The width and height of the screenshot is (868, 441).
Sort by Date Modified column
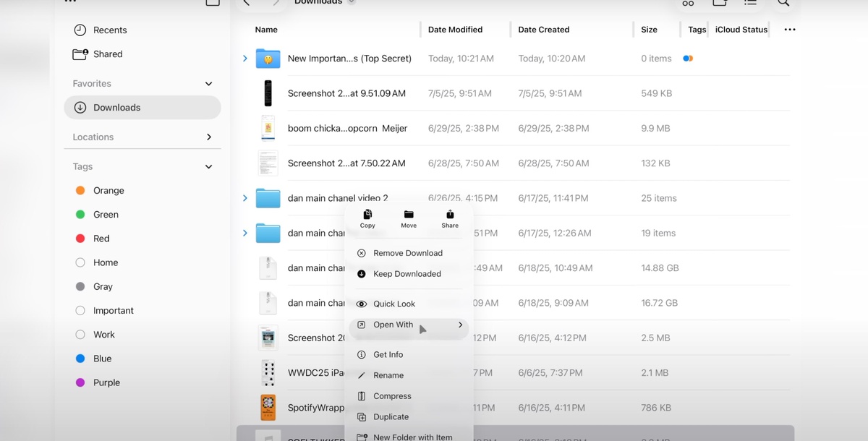[455, 30]
